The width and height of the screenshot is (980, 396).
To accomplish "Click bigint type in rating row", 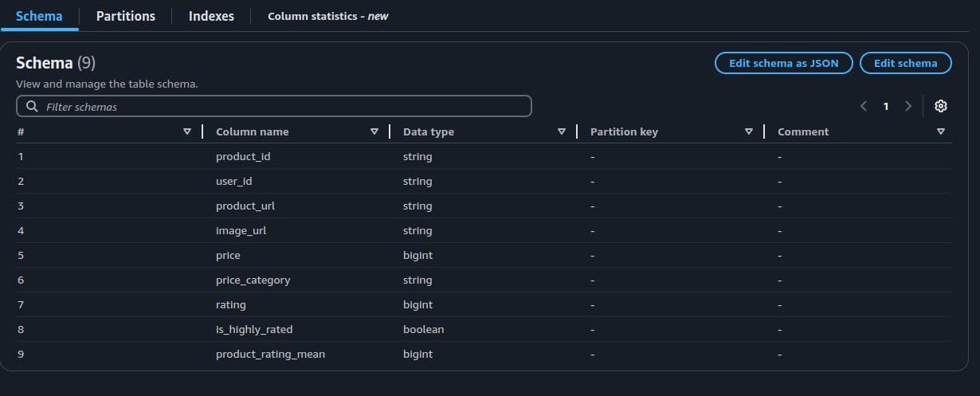I will (x=417, y=304).
